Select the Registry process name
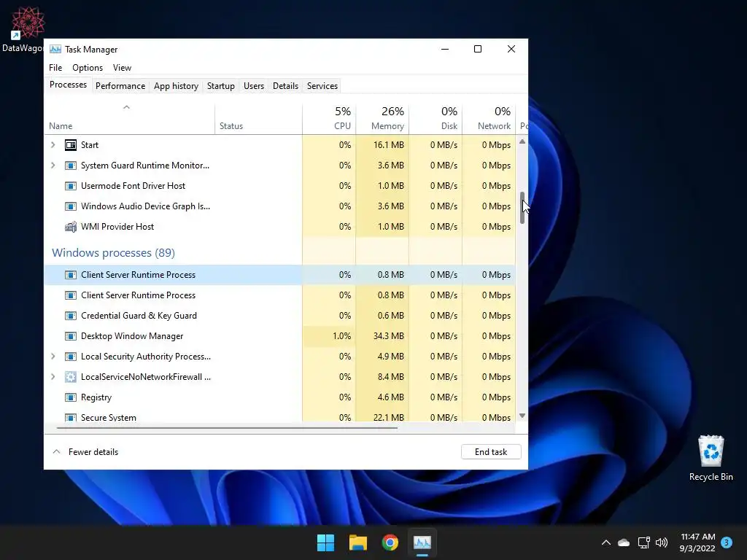The height and width of the screenshot is (560, 747). click(96, 397)
